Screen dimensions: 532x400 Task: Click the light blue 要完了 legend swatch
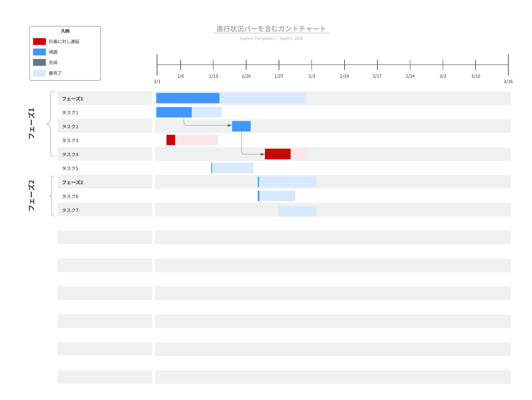(x=39, y=73)
